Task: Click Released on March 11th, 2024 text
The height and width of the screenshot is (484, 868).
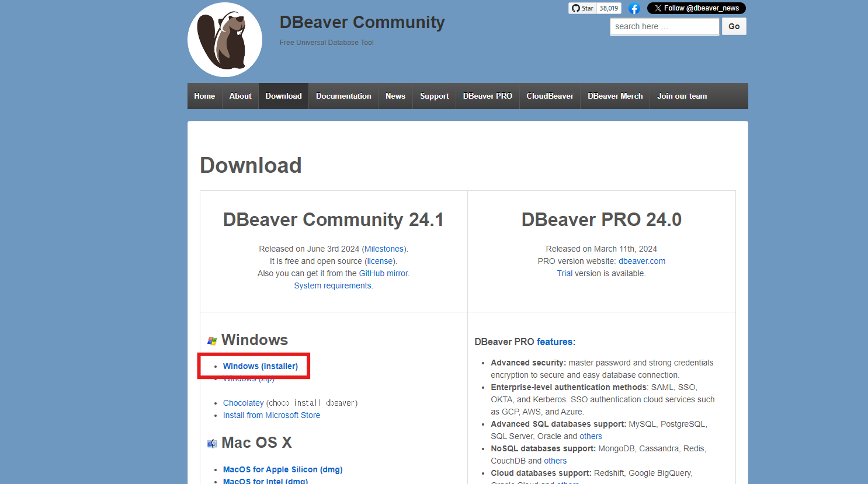Action: click(x=602, y=249)
